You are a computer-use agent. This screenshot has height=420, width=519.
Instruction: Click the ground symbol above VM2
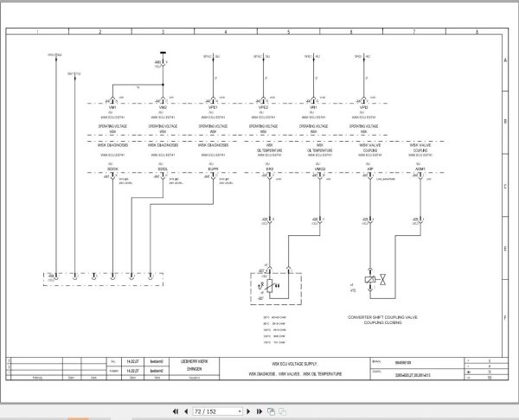[163, 53]
